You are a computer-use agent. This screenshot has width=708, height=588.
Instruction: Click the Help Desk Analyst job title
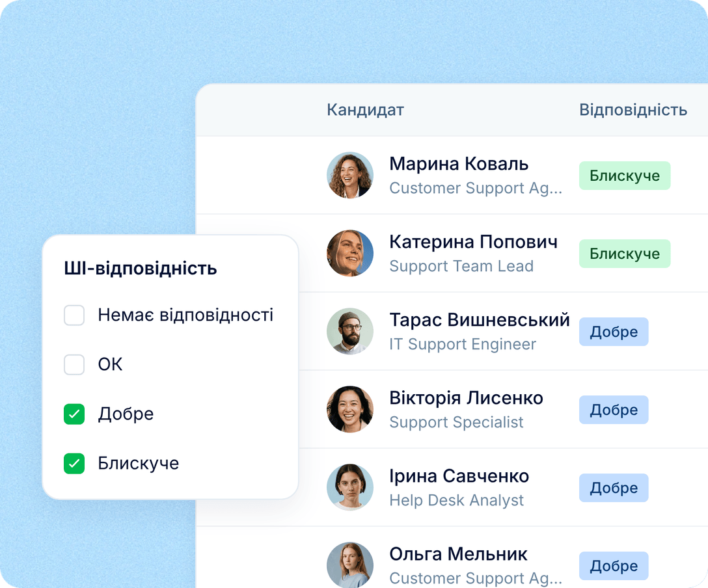point(457,500)
